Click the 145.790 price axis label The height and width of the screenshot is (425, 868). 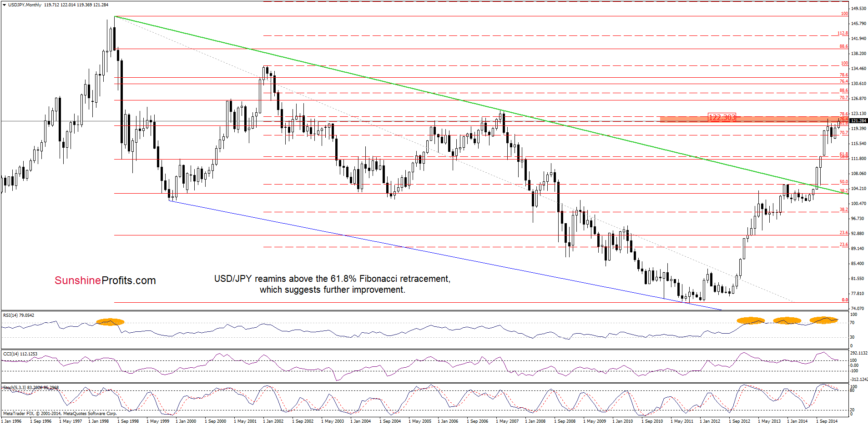point(858,24)
